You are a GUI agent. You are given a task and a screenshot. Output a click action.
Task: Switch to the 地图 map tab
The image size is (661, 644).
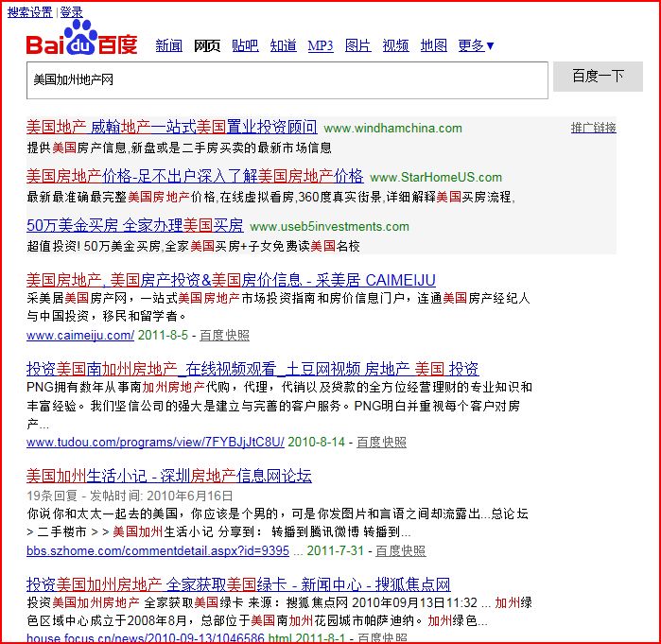click(433, 45)
